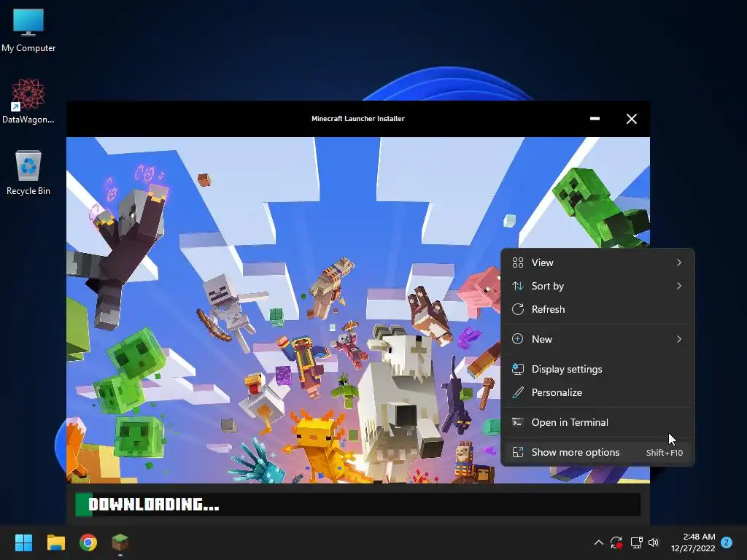The height and width of the screenshot is (560, 747).
Task: Expand the View submenu arrow
Action: point(679,262)
